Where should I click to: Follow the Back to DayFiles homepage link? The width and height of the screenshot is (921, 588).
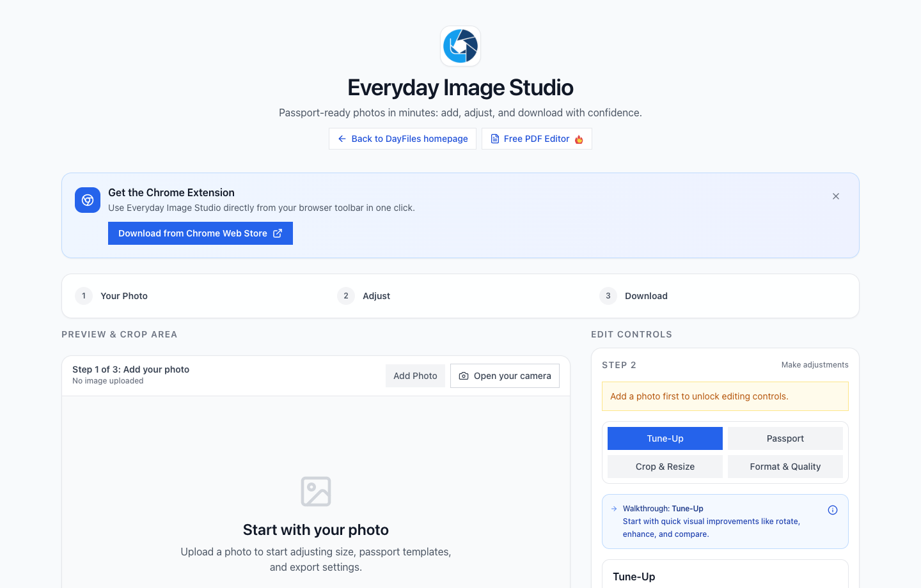pos(402,139)
